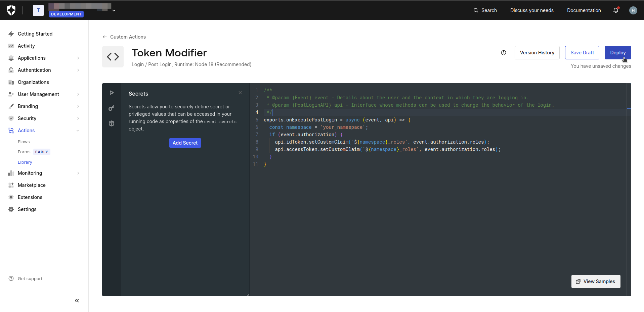Open Settings in sidebar
Screen dimensions: 644x312
pos(27,209)
